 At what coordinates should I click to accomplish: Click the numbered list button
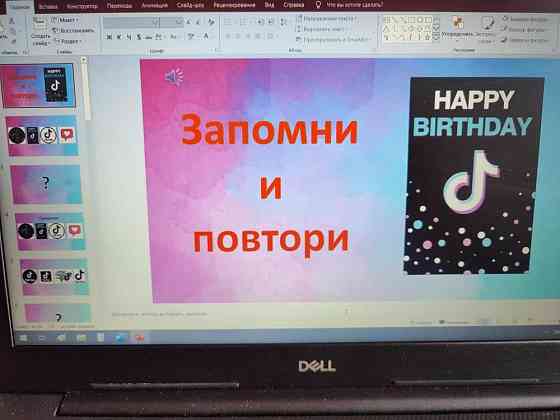(x=244, y=22)
